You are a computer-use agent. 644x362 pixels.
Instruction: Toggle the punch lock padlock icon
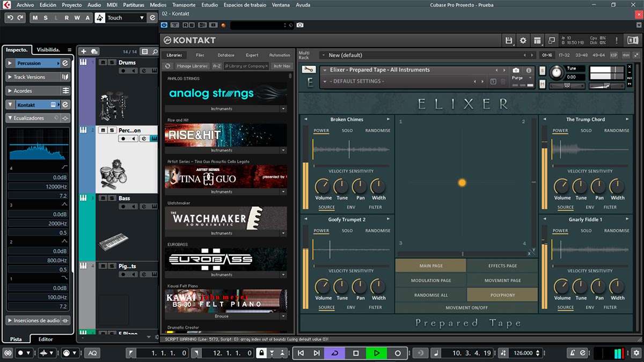click(261, 353)
